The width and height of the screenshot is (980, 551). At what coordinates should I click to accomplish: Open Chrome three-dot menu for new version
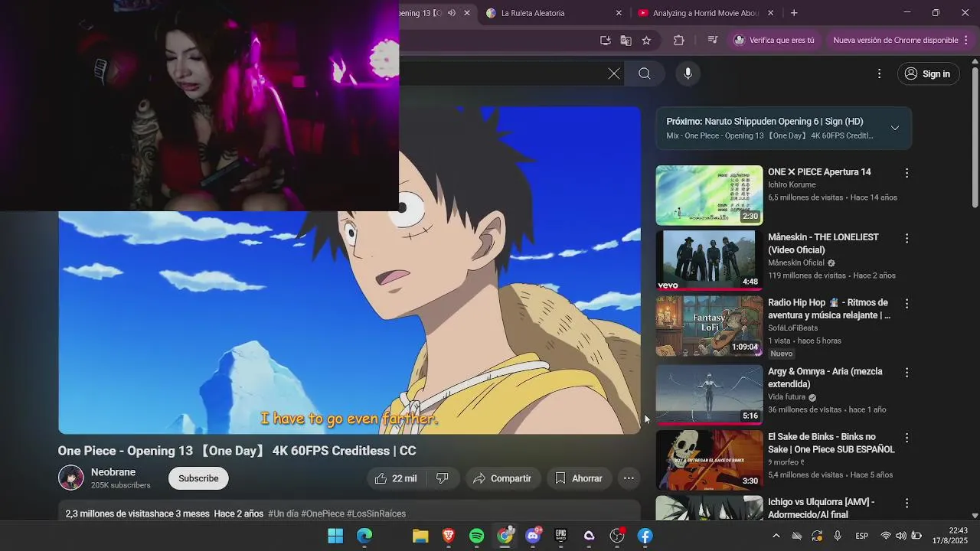[965, 40]
